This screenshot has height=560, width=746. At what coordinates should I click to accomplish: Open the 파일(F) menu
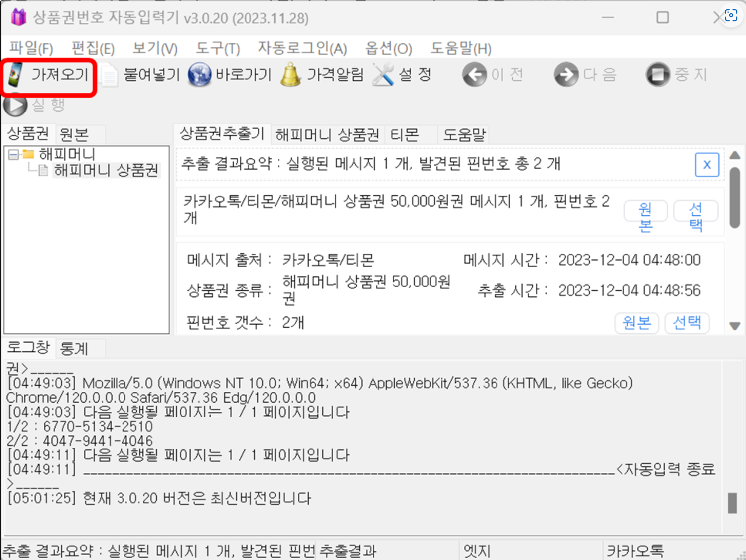[31, 48]
